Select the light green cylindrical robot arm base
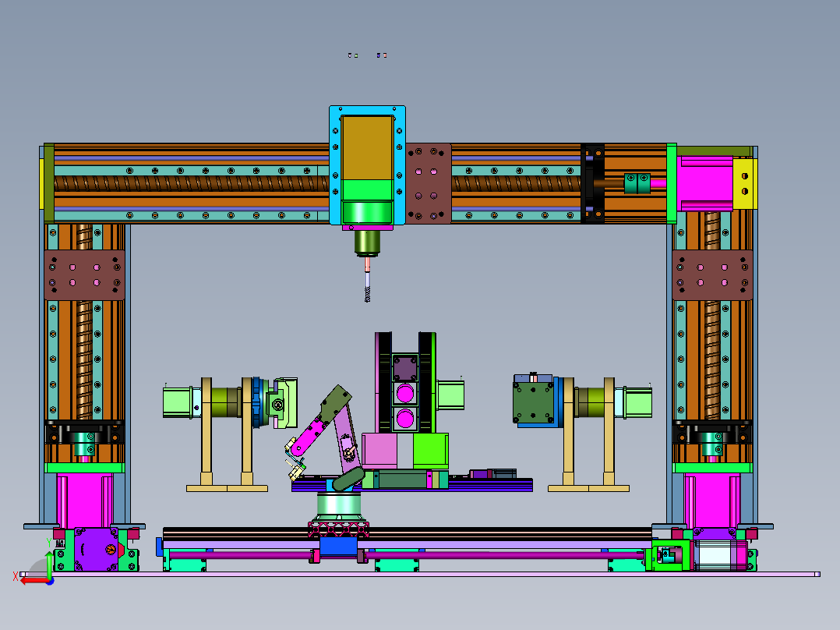Image resolution: width=840 pixels, height=630 pixels. (x=338, y=505)
